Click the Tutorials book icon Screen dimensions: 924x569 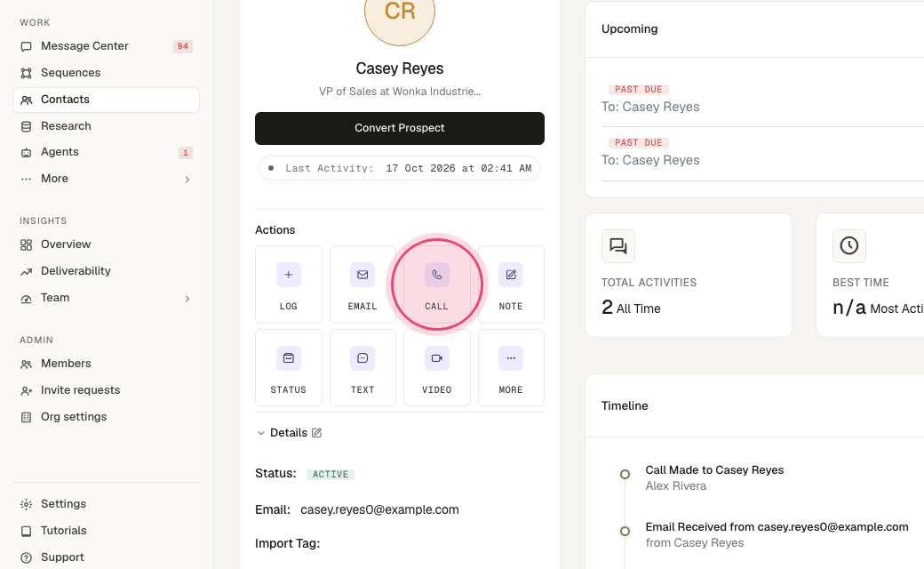[26, 532]
